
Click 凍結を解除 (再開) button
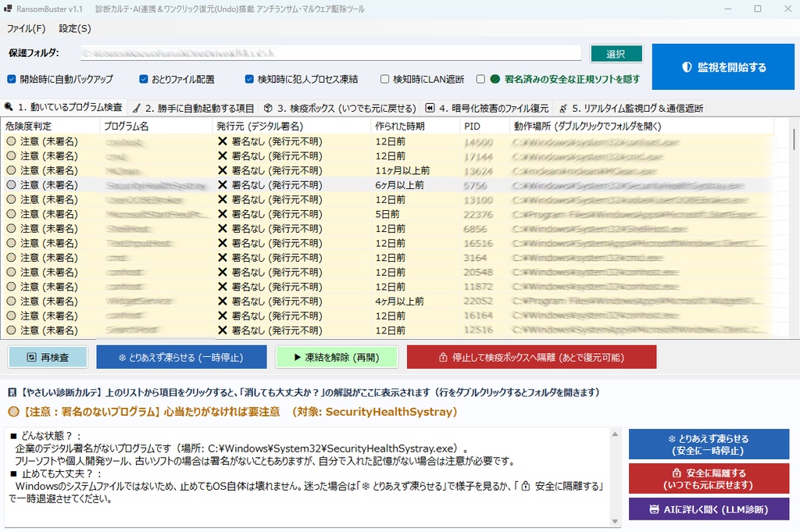tap(336, 357)
